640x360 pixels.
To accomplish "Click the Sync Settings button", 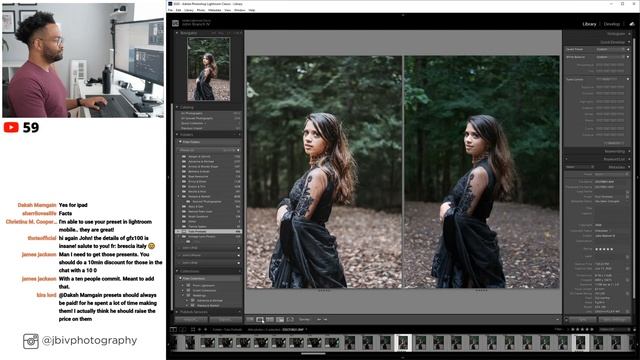I will tap(614, 320).
